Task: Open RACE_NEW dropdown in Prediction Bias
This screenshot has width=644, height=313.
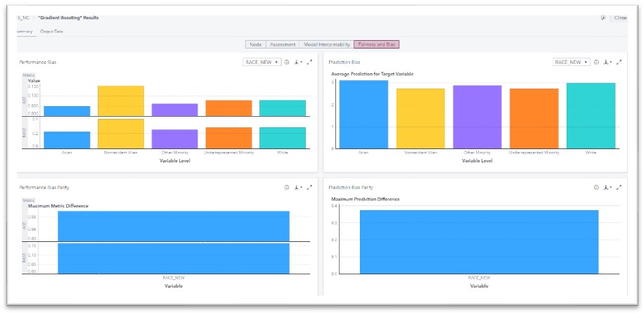Action: click(572, 62)
